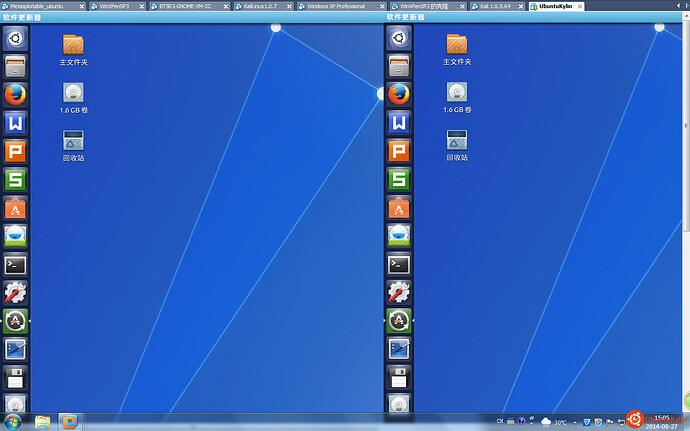Switch to the KaliLinux1.0.7 tab
690x431 pixels.
264,6
